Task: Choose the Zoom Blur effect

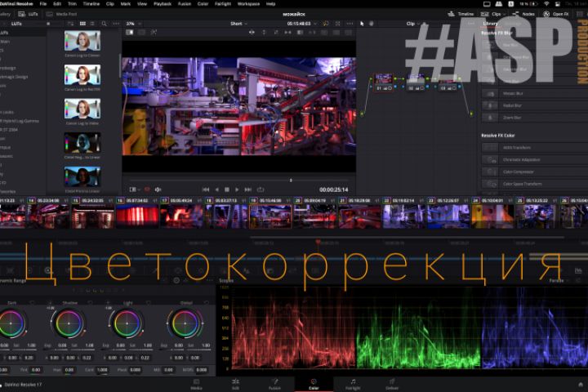Action: click(x=535, y=118)
